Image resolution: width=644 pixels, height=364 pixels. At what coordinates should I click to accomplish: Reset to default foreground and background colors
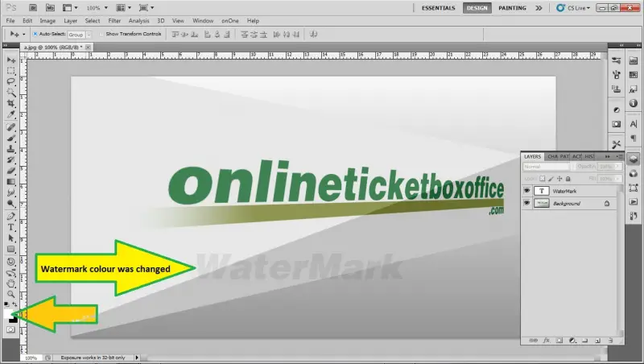pos(6,304)
